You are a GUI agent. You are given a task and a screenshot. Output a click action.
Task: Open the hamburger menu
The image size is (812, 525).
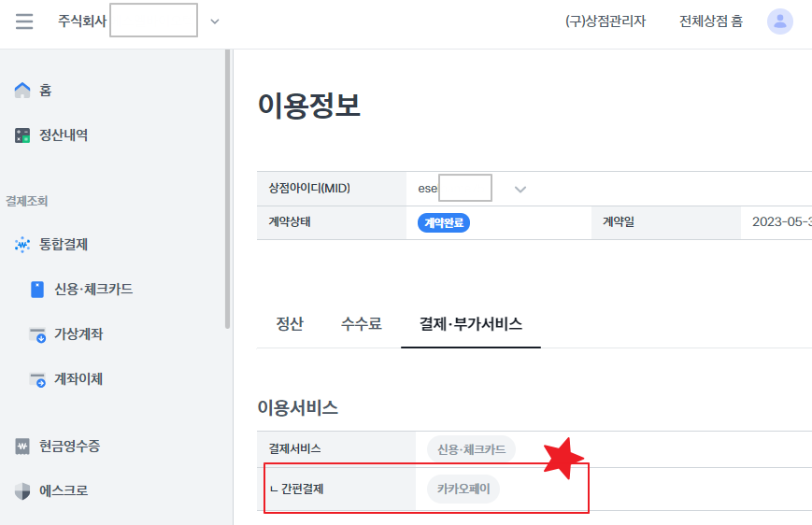[x=24, y=21]
